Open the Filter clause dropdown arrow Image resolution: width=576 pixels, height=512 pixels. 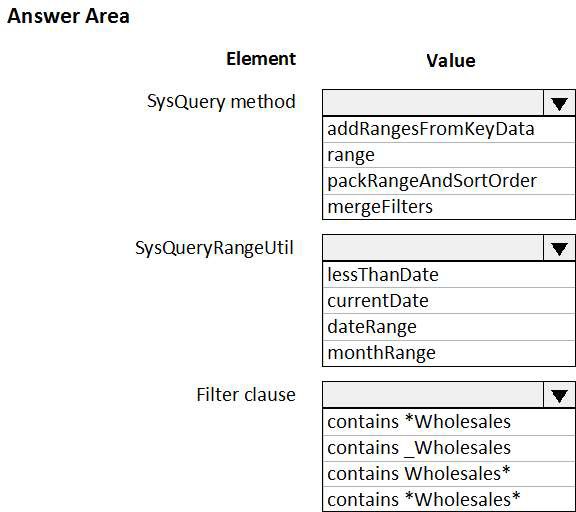559,395
